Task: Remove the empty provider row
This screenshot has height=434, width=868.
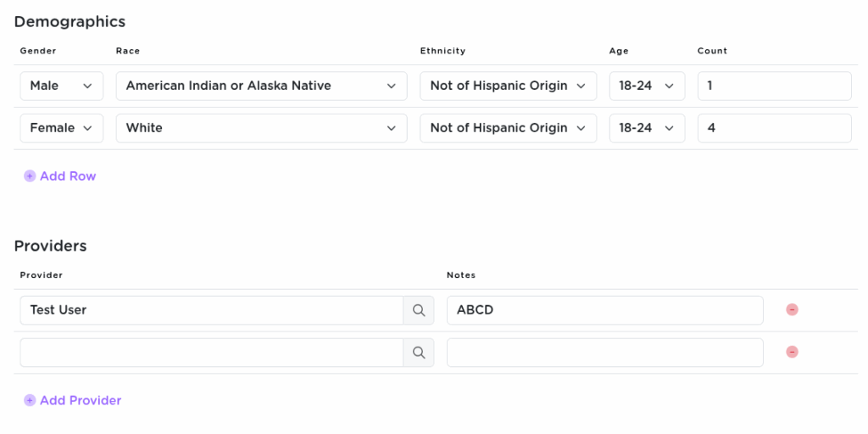Action: 793,352
